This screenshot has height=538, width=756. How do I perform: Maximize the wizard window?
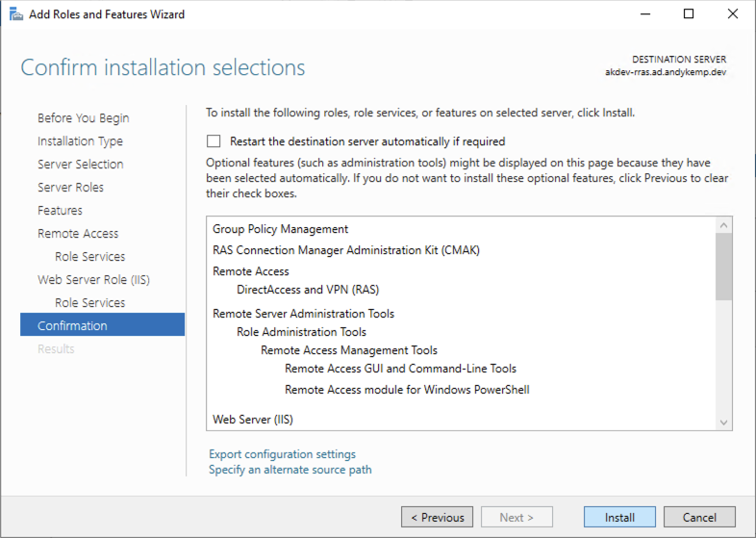(x=689, y=14)
